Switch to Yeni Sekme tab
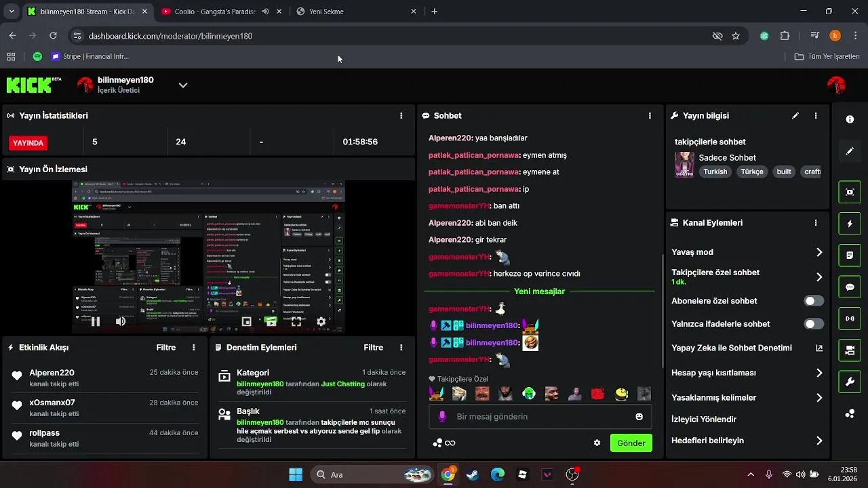This screenshot has width=868, height=488. pos(357,12)
